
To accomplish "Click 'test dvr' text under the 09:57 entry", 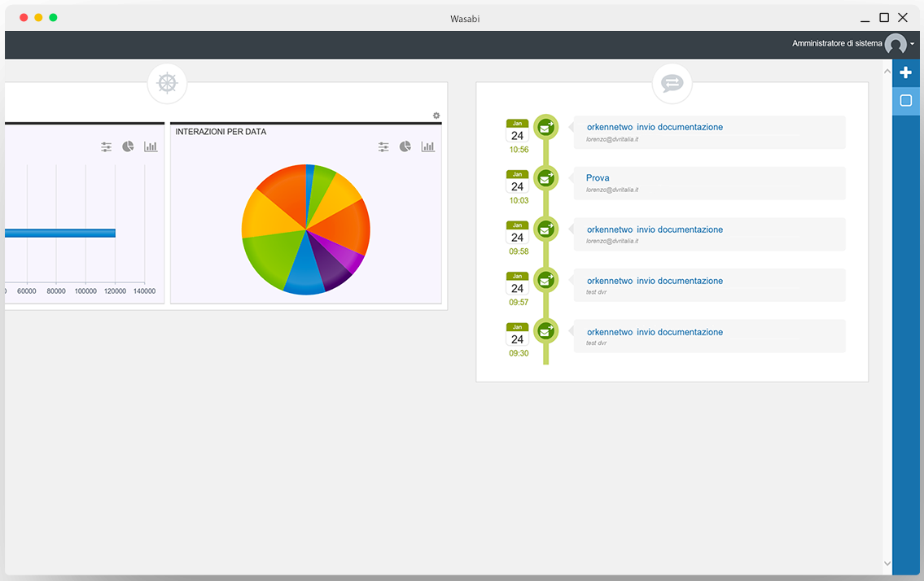I will (x=597, y=292).
